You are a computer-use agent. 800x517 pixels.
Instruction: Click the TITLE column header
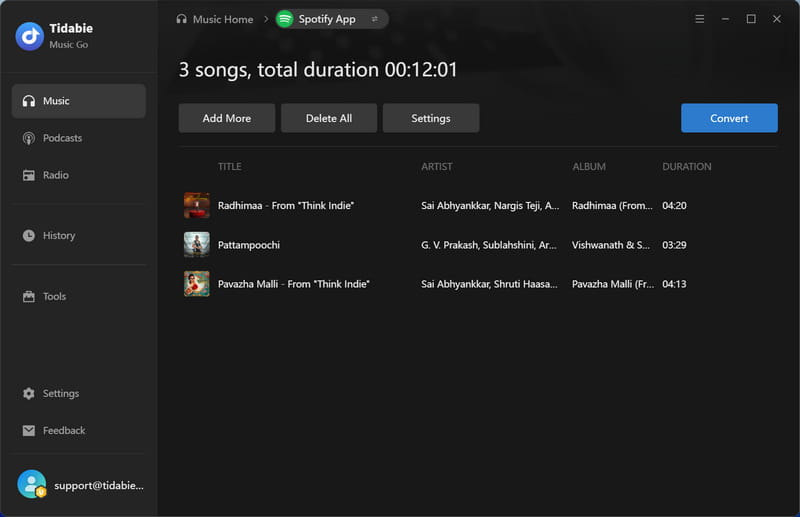click(230, 166)
